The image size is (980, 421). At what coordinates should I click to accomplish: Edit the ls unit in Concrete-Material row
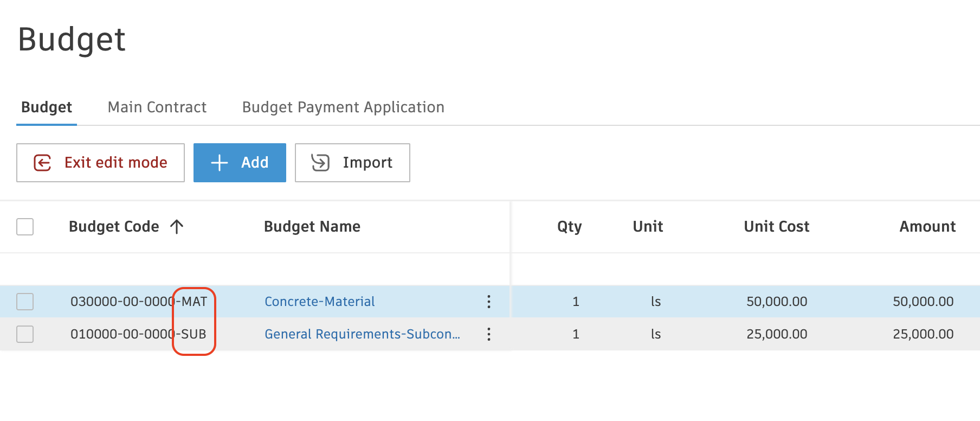click(x=656, y=302)
